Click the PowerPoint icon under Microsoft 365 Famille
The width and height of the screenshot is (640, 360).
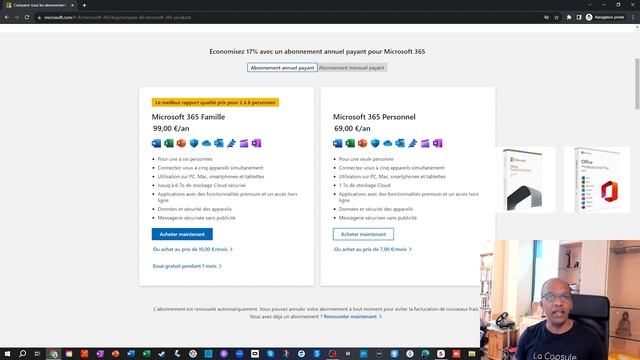pyautogui.click(x=181, y=143)
